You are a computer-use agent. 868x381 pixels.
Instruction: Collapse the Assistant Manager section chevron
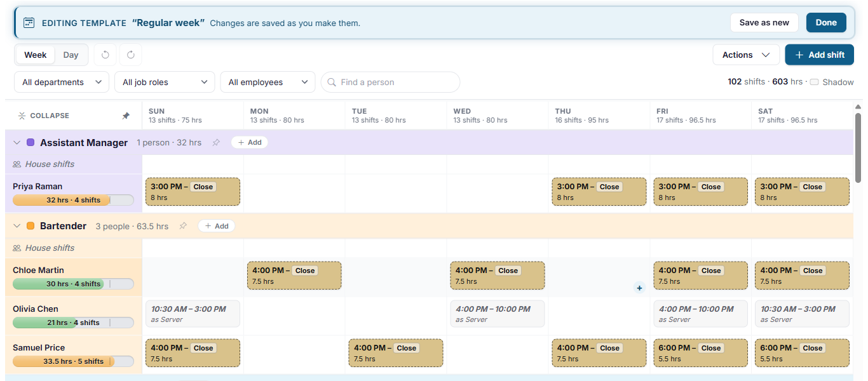coord(17,142)
